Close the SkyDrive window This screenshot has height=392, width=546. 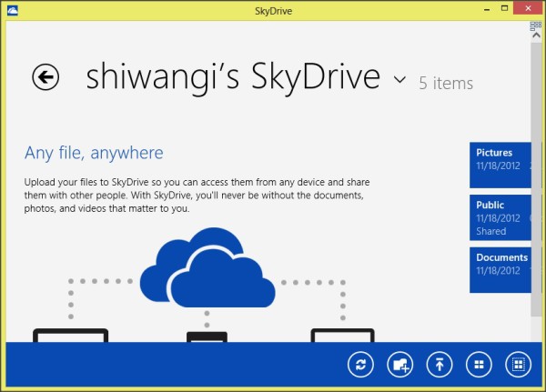click(x=528, y=8)
